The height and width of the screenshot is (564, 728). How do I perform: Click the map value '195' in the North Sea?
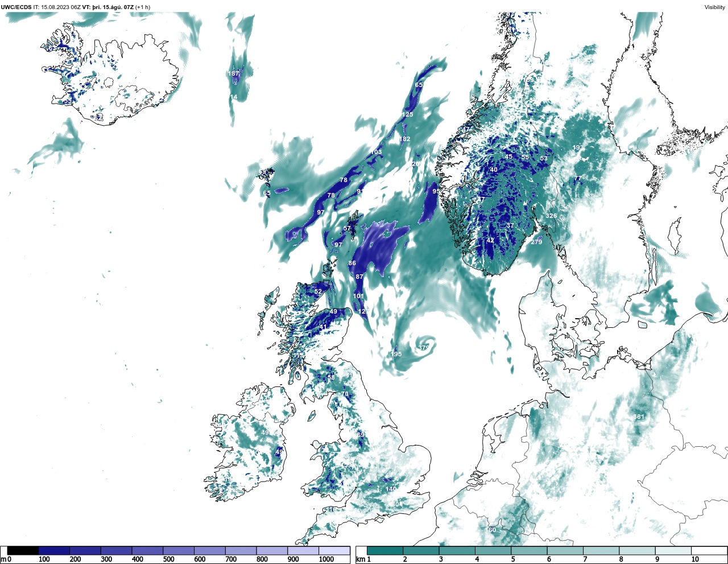coord(396,354)
